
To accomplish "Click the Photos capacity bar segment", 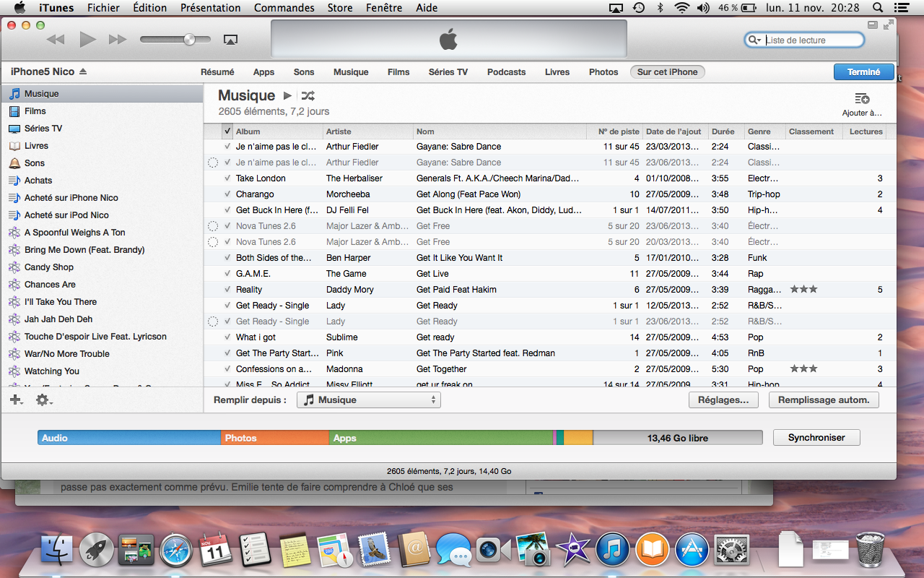I will 274,438.
